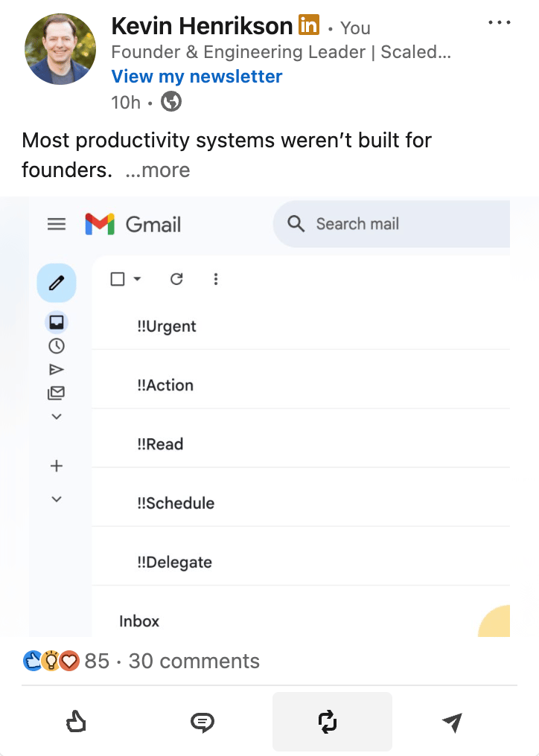Click the Gmail compose pencil icon
This screenshot has width=539, height=756.
pyautogui.click(x=57, y=283)
